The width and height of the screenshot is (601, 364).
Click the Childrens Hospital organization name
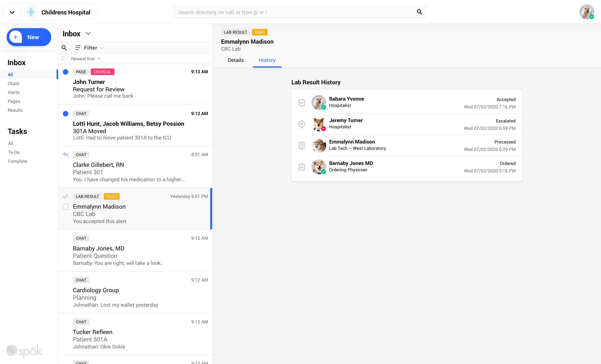66,12
